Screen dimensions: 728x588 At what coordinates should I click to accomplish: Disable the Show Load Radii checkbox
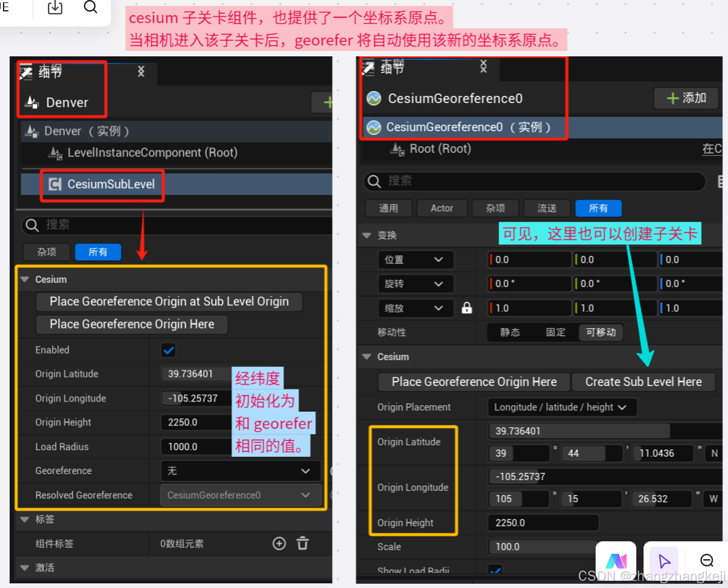tap(496, 571)
